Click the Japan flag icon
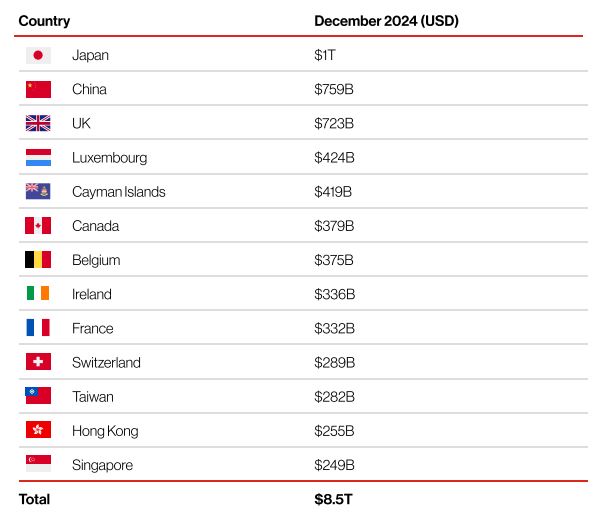The height and width of the screenshot is (524, 602). point(38,55)
